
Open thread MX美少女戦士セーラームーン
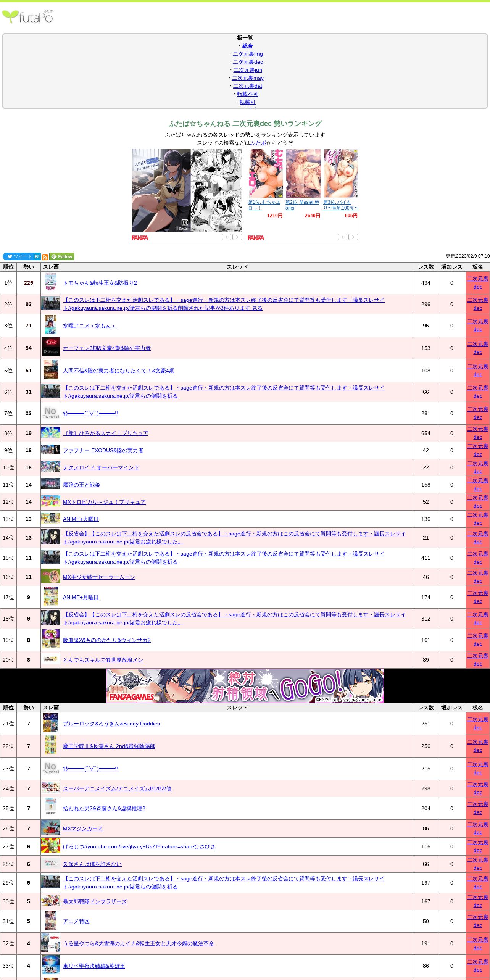click(x=99, y=577)
